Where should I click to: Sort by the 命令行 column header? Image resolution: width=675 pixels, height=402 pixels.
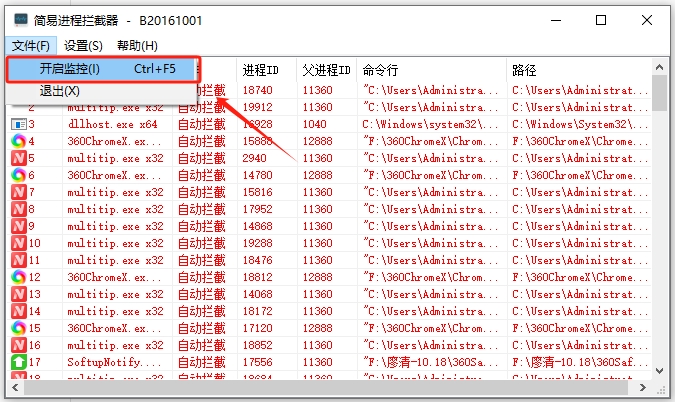pos(432,70)
